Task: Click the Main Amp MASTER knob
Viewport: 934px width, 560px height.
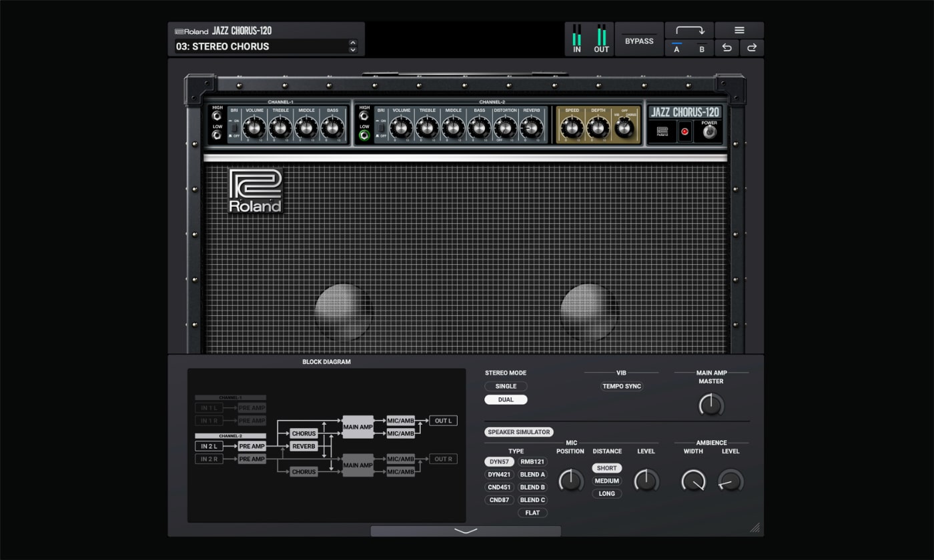Action: 711,404
